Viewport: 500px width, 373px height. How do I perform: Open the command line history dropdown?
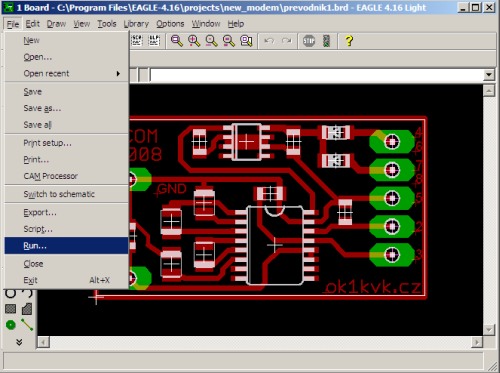click(x=489, y=75)
